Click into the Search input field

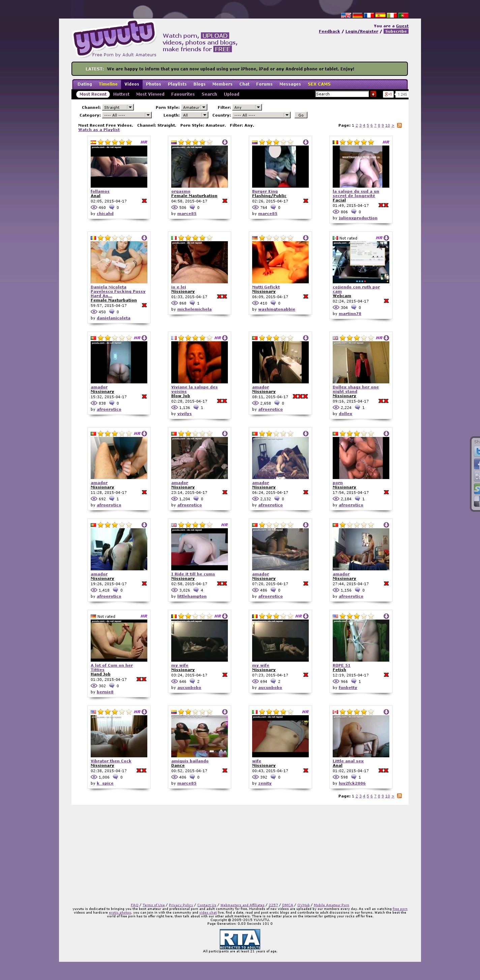coord(341,94)
